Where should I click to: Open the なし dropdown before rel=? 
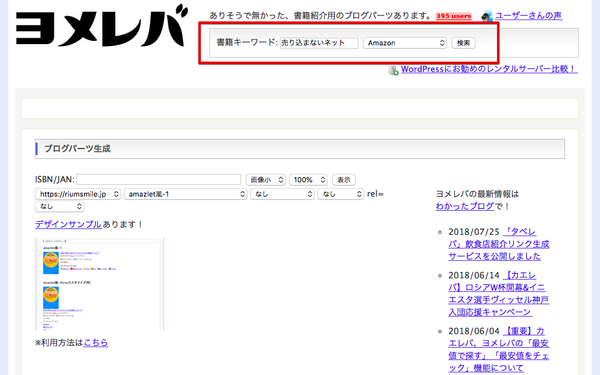pyautogui.click(x=341, y=194)
